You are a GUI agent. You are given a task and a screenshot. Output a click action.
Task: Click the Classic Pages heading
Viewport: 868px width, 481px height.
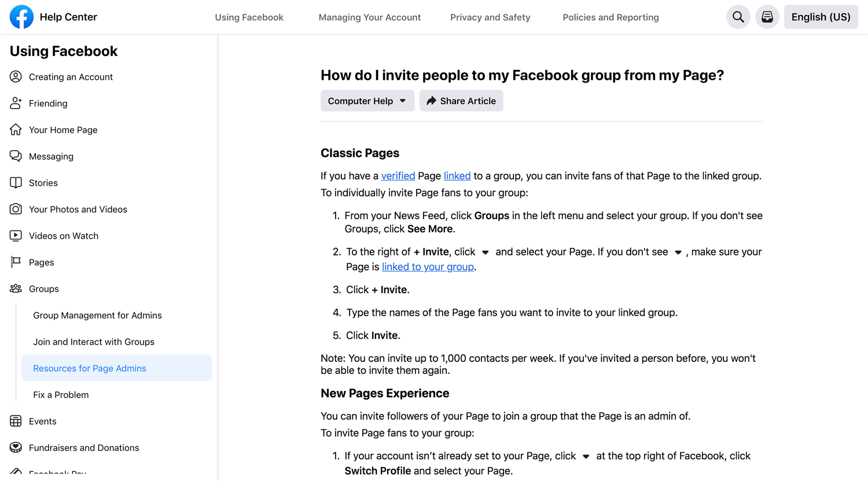coord(360,153)
